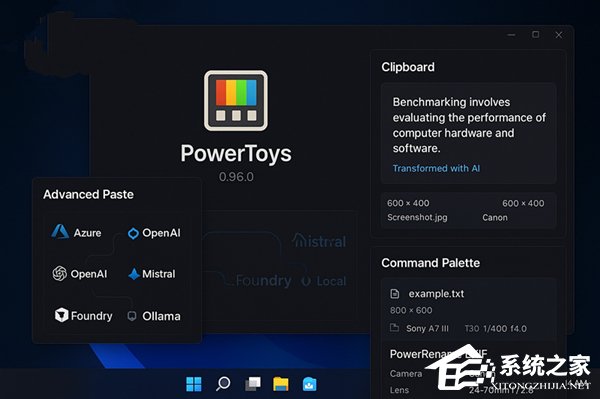Click the T30 1/400 f4.0 value
This screenshot has width=600, height=399.
(496, 329)
